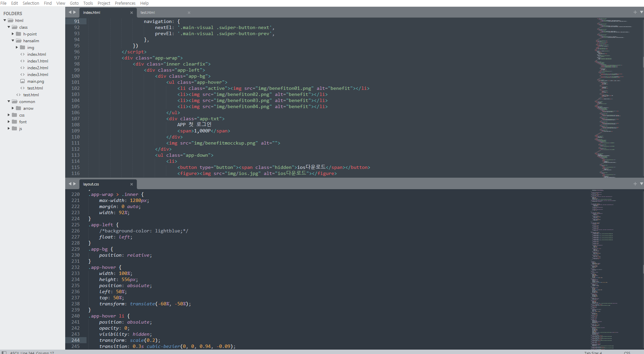Viewport: 644px width, 354px height.
Task: Open the File menu
Action: (x=3, y=3)
